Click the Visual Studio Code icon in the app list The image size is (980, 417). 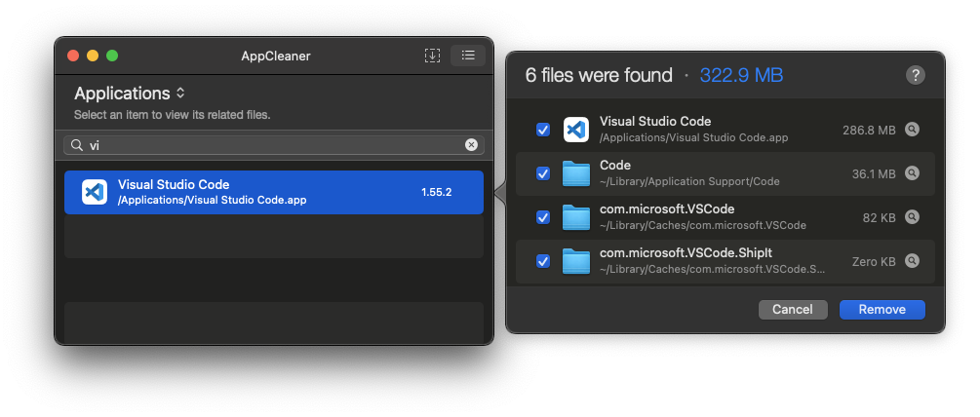pyautogui.click(x=95, y=192)
